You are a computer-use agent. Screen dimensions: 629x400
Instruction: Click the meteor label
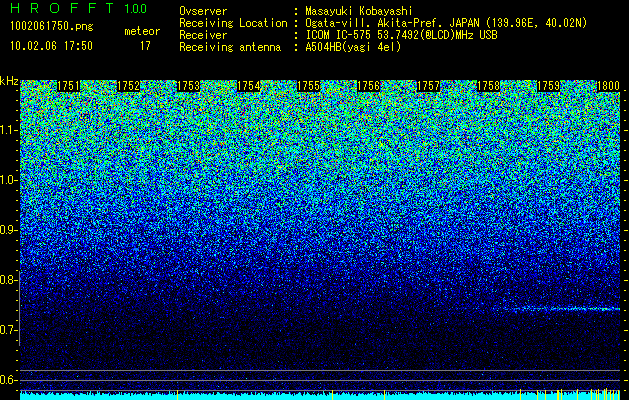click(142, 31)
